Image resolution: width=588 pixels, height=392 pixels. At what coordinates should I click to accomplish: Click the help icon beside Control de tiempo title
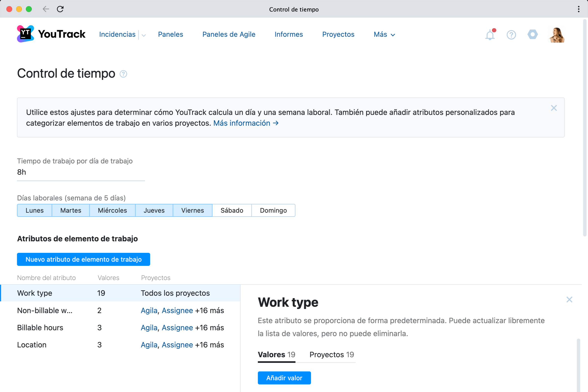click(123, 74)
